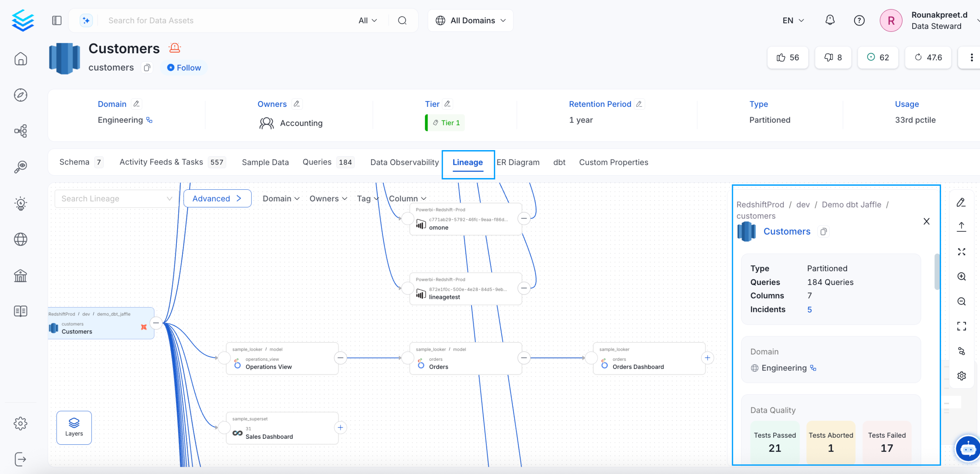Open the Layers panel button
The width and height of the screenshot is (980, 474).
pyautogui.click(x=74, y=428)
